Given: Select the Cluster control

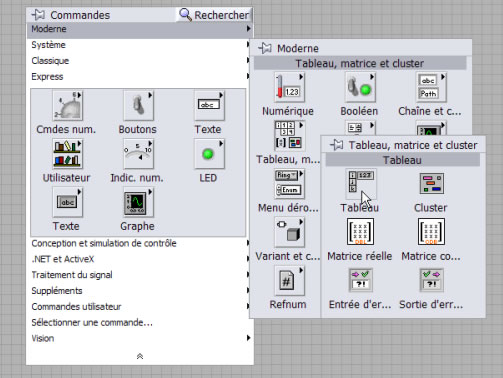Looking at the screenshot, I should click(432, 184).
